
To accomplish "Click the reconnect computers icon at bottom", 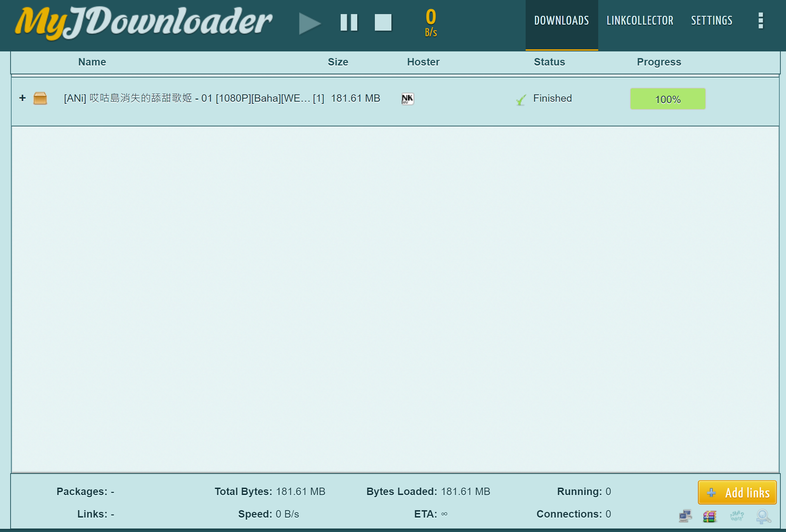I will (685, 516).
